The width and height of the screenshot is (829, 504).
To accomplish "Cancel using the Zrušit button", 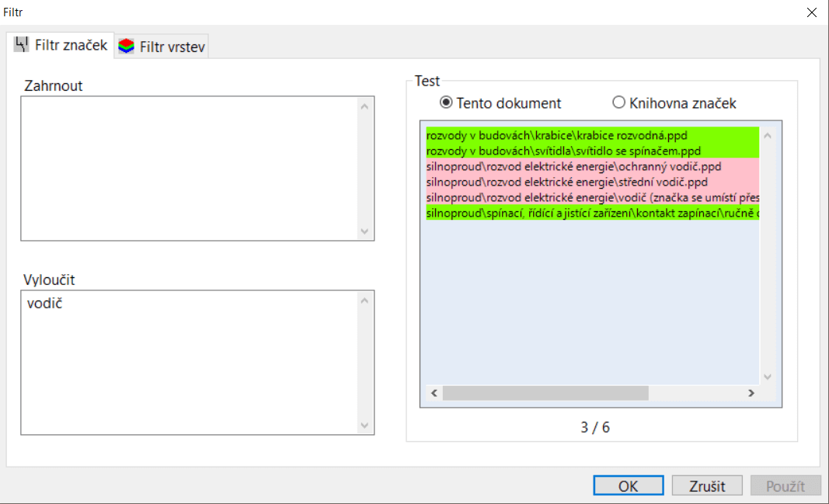I will pyautogui.click(x=707, y=485).
